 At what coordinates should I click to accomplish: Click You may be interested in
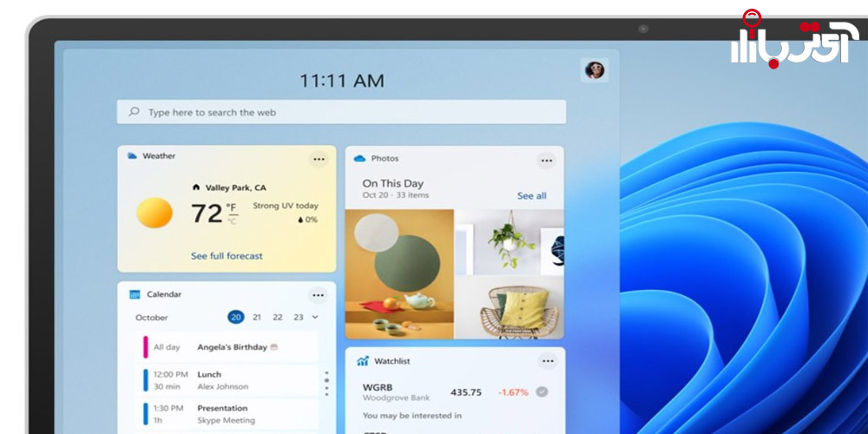[x=412, y=415]
